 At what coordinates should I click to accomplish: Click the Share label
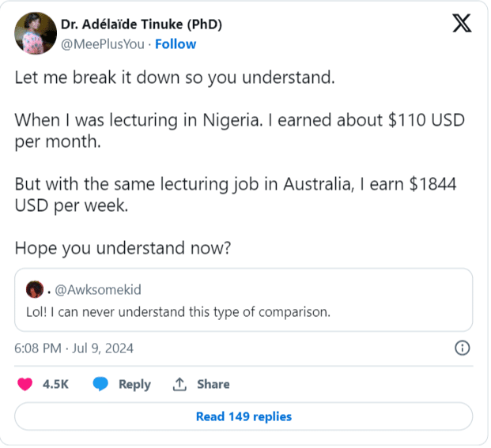click(x=213, y=384)
